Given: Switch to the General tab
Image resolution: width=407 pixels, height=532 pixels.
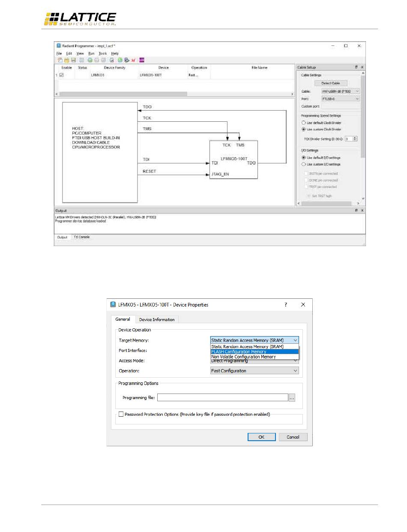Looking at the screenshot, I should pyautogui.click(x=123, y=319).
